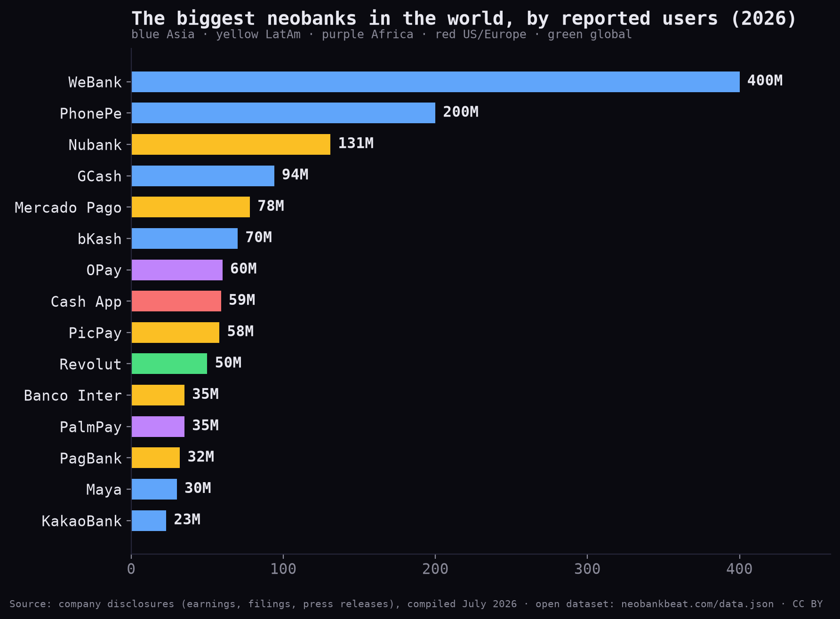Click the x-axis tick label '100'
The height and width of the screenshot is (619, 840).
click(x=283, y=569)
